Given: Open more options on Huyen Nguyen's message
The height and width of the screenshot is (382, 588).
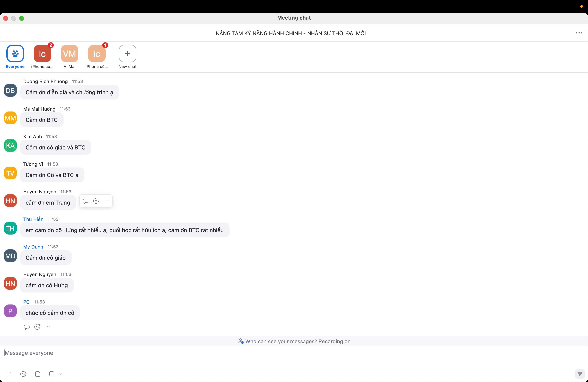Looking at the screenshot, I should click(x=106, y=201).
